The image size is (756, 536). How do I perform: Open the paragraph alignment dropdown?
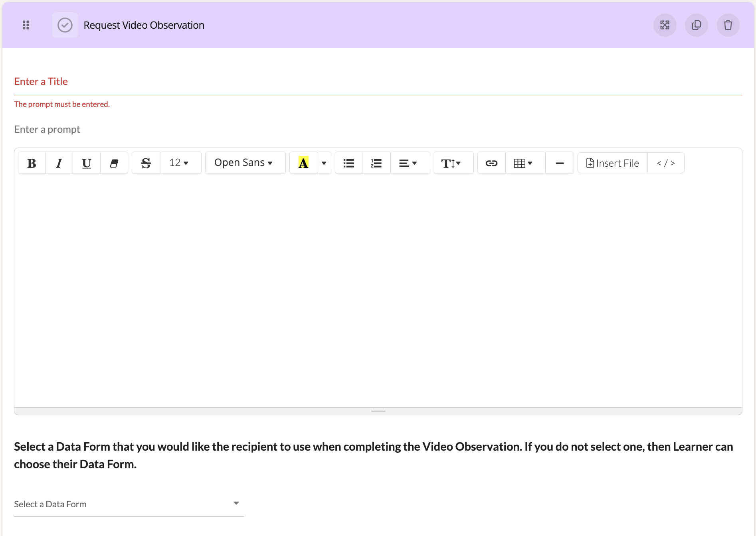408,163
